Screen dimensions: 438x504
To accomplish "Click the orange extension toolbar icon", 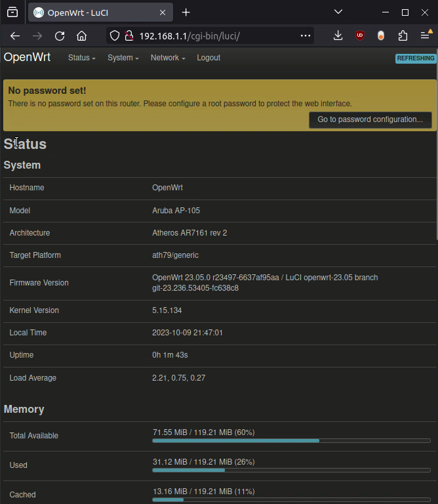I will 381,35.
